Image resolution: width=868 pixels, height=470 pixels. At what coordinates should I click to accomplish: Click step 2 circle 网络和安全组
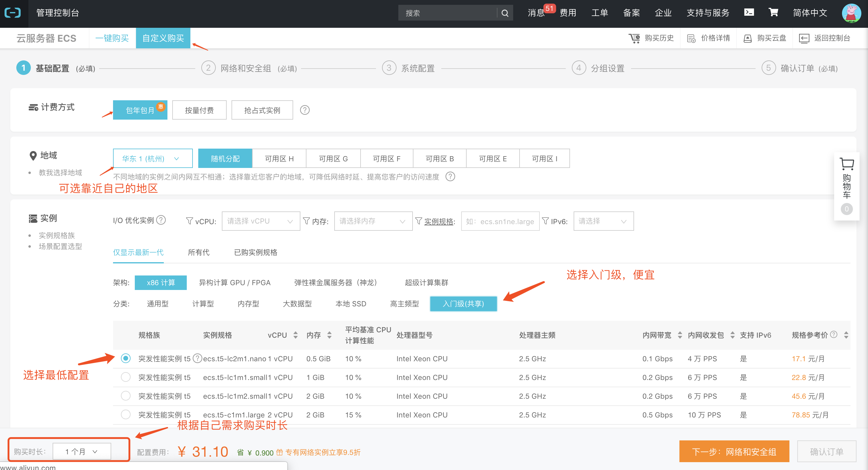tap(208, 68)
